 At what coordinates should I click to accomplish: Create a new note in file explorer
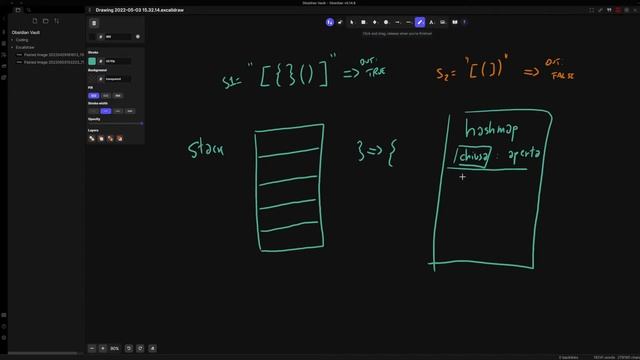[35, 21]
